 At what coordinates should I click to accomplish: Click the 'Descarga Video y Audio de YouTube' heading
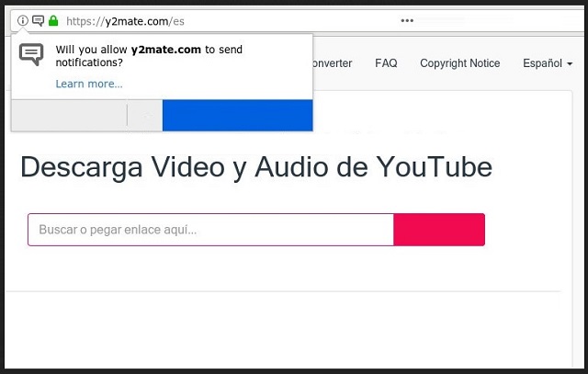[x=256, y=167]
